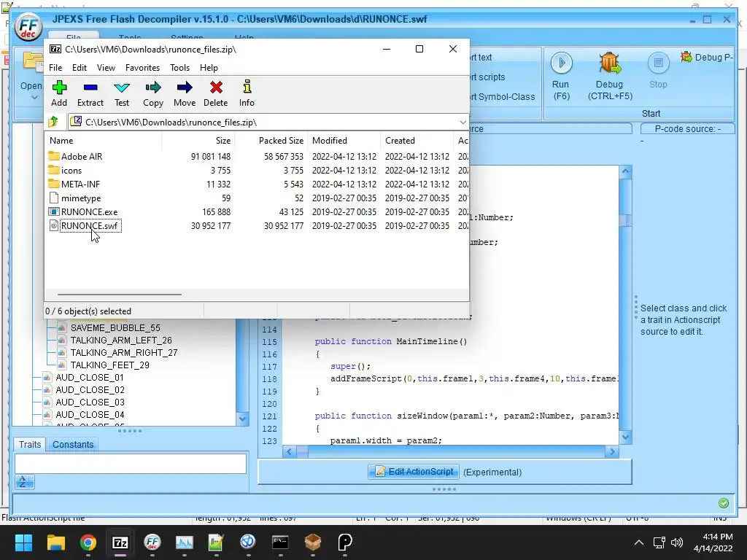Click the Debug P-code bug icon
The height and width of the screenshot is (560, 747).
click(x=686, y=57)
